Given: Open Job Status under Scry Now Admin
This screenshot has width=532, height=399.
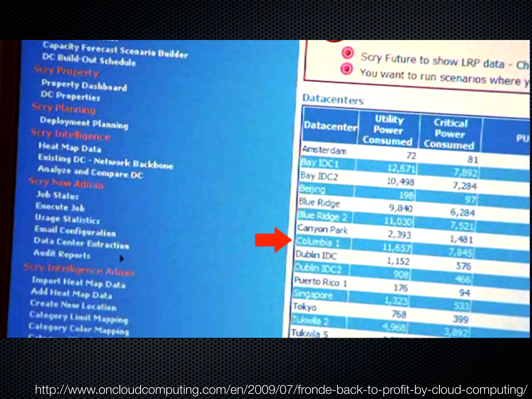Looking at the screenshot, I should 57,195.
